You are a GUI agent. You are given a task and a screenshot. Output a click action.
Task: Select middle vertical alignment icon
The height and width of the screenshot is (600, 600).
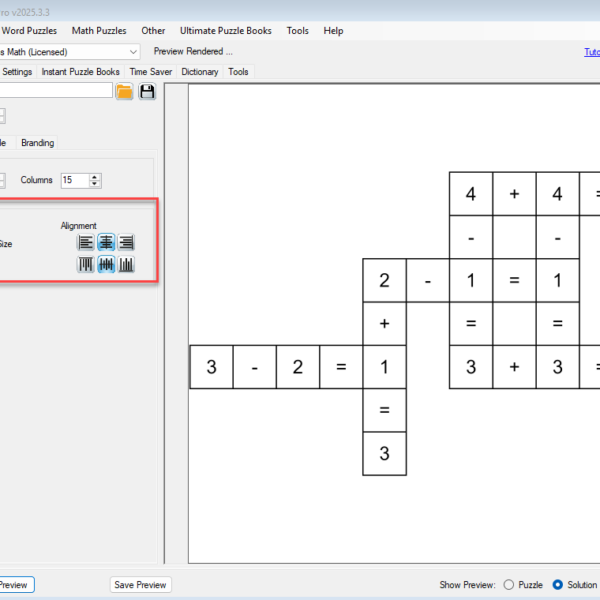[x=106, y=264]
